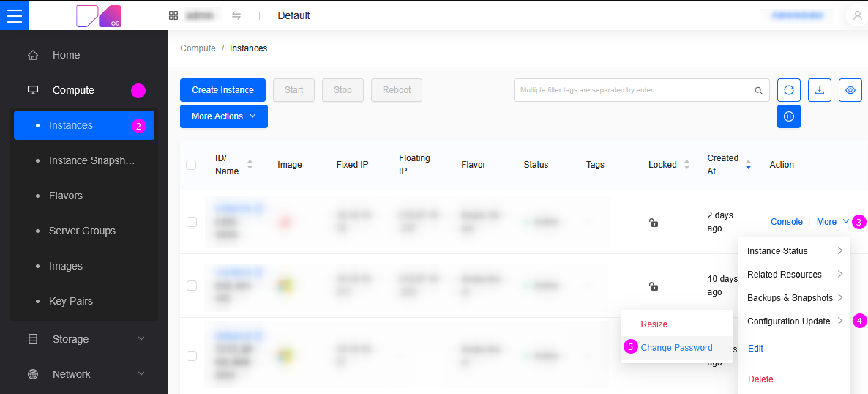Open Key Pairs in the sidebar

(x=84, y=302)
